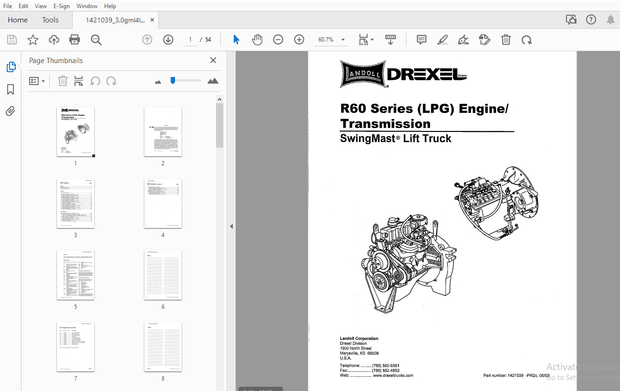The image size is (620, 391).
Task: Click the 'R60 Series (LPG) Engine/' title text
Action: coord(424,108)
